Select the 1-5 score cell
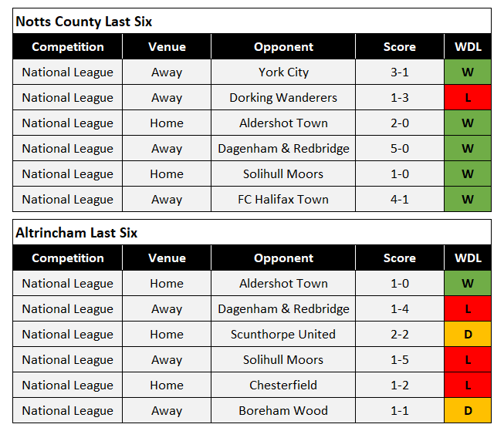504x431 pixels. 400,360
